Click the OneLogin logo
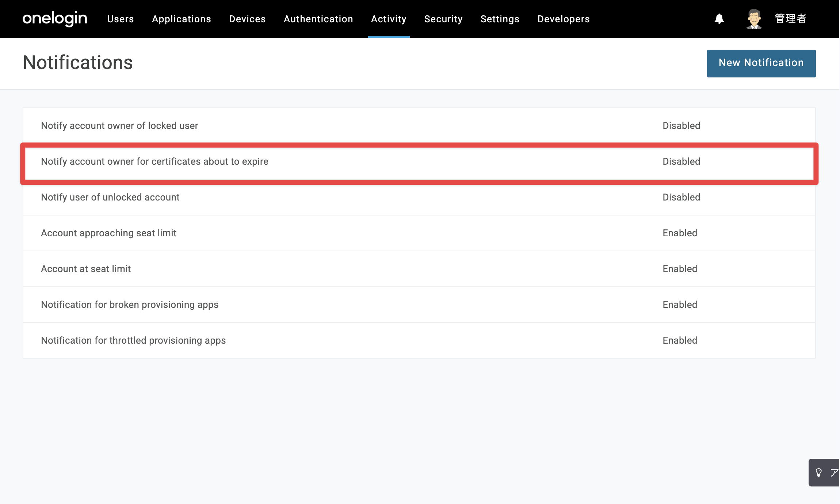Viewport: 840px width, 504px height. pos(55,19)
